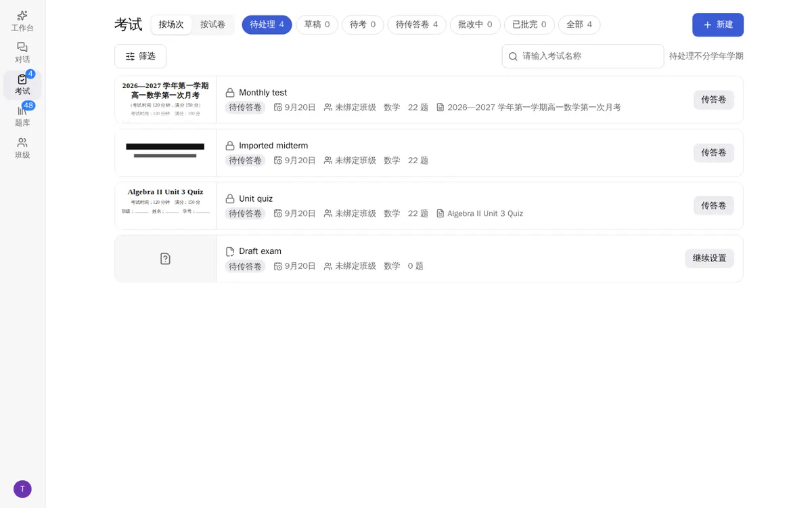The image size is (812, 508).
Task: Open the Draft exam title
Action: (260, 251)
